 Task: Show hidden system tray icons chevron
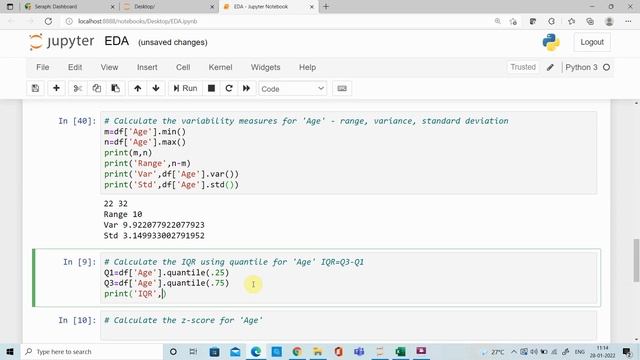pos(514,351)
